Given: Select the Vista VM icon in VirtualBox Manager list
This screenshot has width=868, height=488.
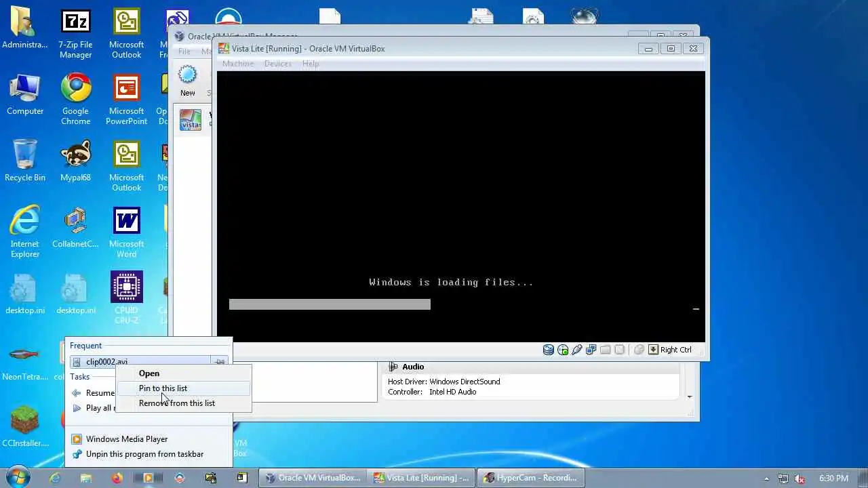Looking at the screenshot, I should pyautogui.click(x=191, y=120).
